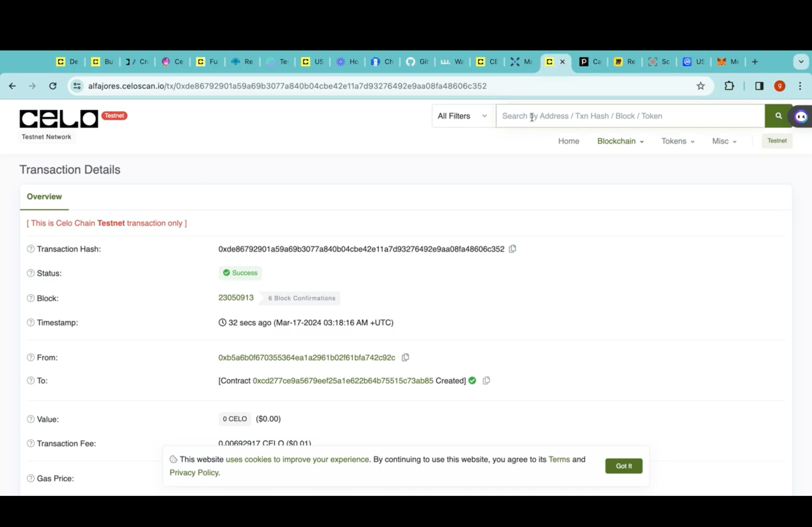Go to the Home menu item
The height and width of the screenshot is (527, 812).
[568, 141]
